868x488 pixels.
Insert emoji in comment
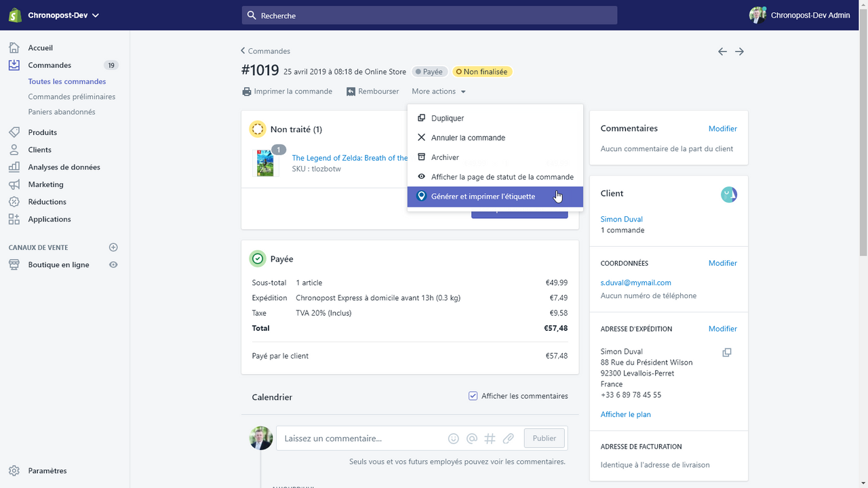(454, 439)
